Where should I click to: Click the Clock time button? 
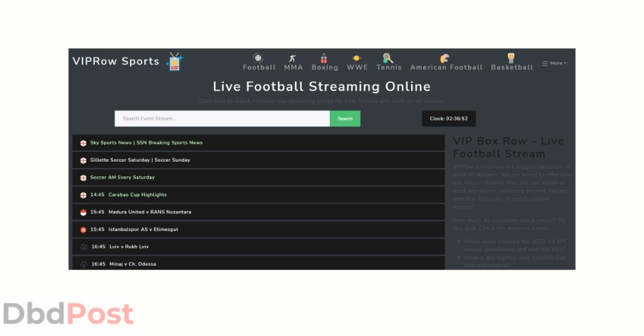coord(448,118)
